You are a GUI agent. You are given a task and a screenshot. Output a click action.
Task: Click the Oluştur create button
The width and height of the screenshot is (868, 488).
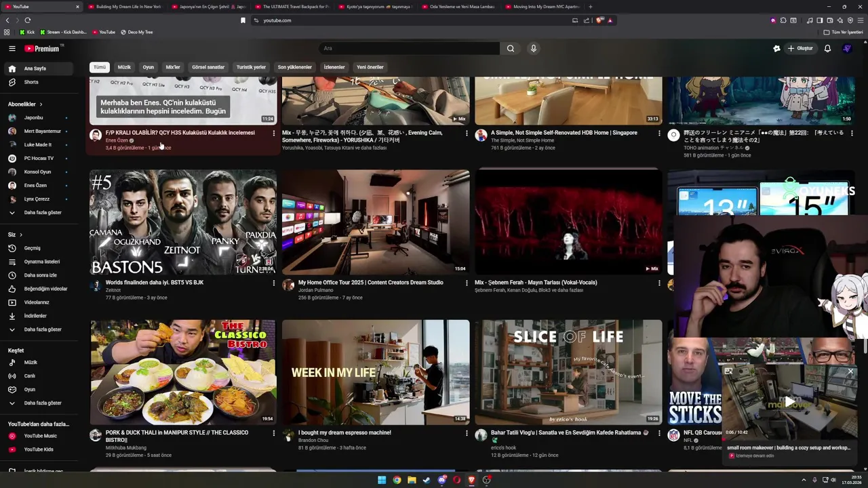(x=800, y=48)
